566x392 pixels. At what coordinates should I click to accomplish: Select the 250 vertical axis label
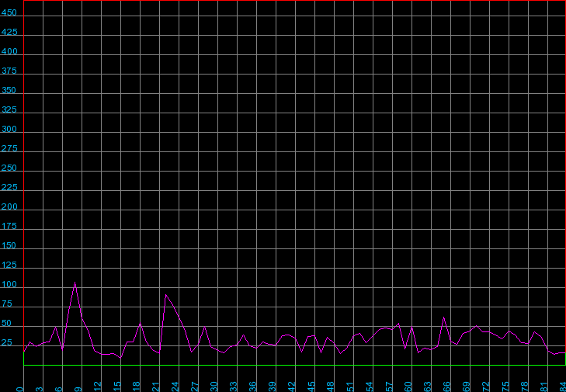point(9,168)
